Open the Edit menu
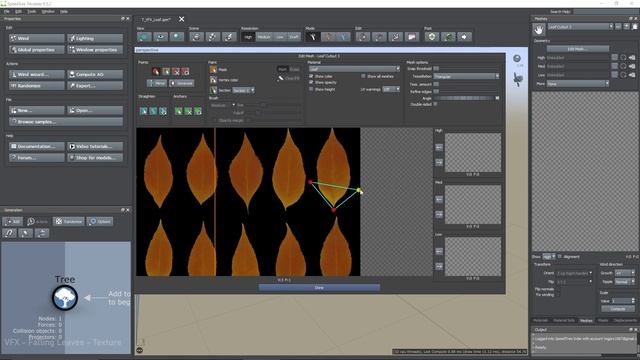 pyautogui.click(x=18, y=11)
